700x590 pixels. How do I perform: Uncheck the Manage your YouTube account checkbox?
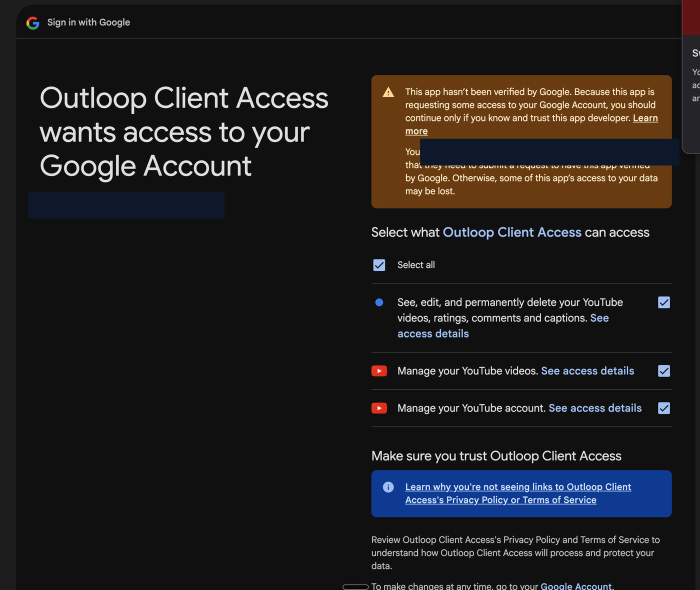pos(664,408)
